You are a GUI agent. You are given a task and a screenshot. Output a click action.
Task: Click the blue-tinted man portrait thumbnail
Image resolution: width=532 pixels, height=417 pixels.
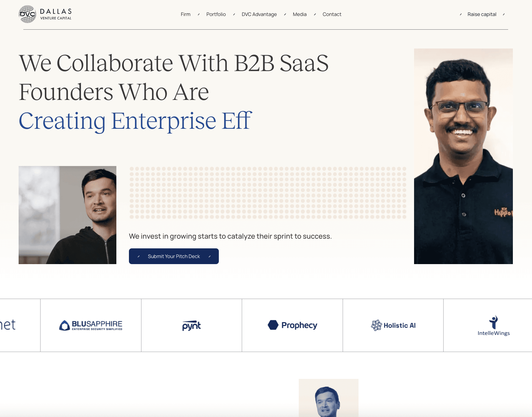pyautogui.click(x=329, y=398)
